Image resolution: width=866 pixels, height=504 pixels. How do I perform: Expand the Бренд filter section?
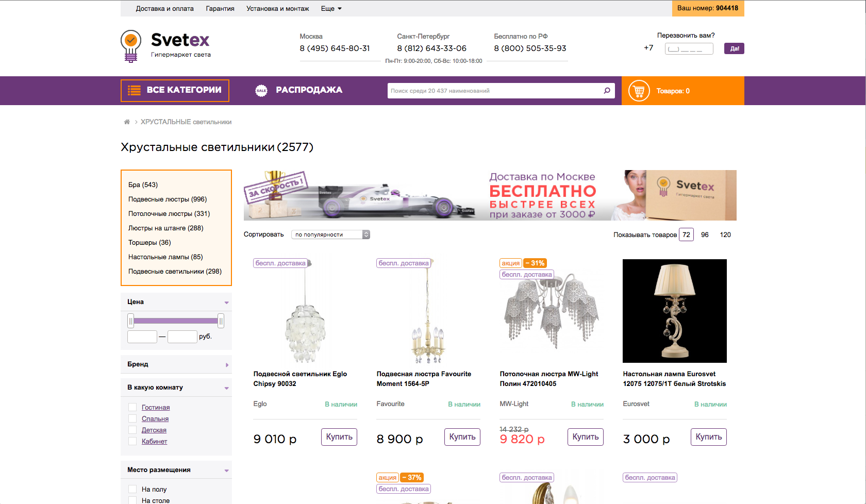click(x=176, y=364)
